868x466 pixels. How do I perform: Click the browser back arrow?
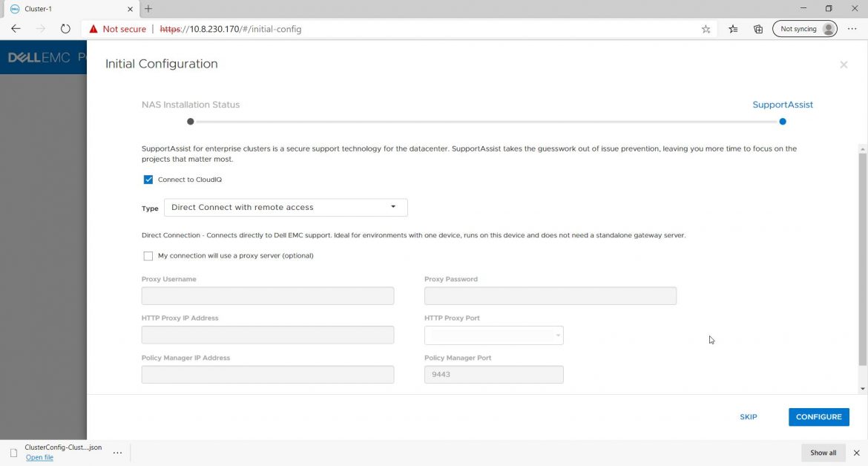pyautogui.click(x=16, y=29)
